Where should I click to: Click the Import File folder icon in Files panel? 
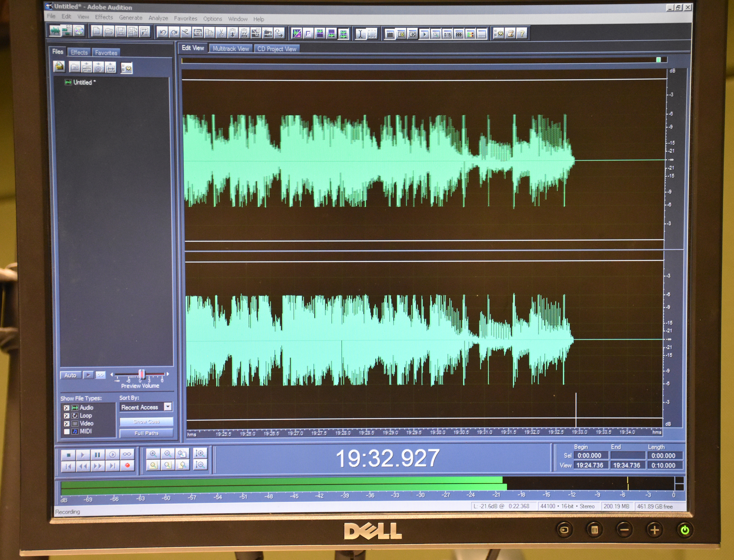(59, 67)
